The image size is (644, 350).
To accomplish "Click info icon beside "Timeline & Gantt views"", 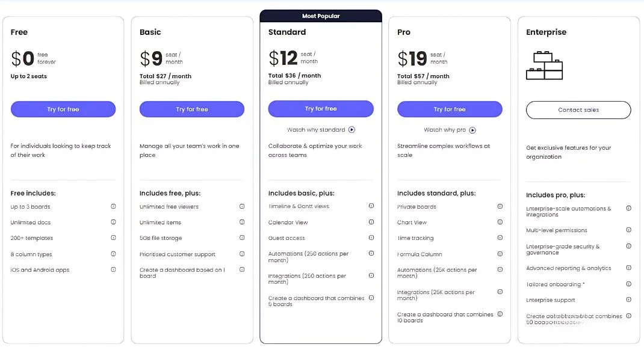I will pos(371,206).
